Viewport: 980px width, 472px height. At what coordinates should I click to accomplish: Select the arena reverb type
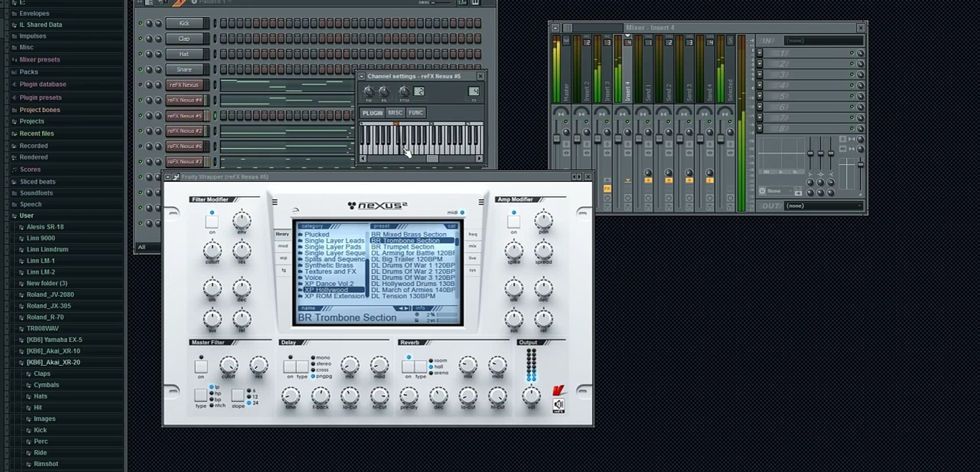tap(431, 373)
